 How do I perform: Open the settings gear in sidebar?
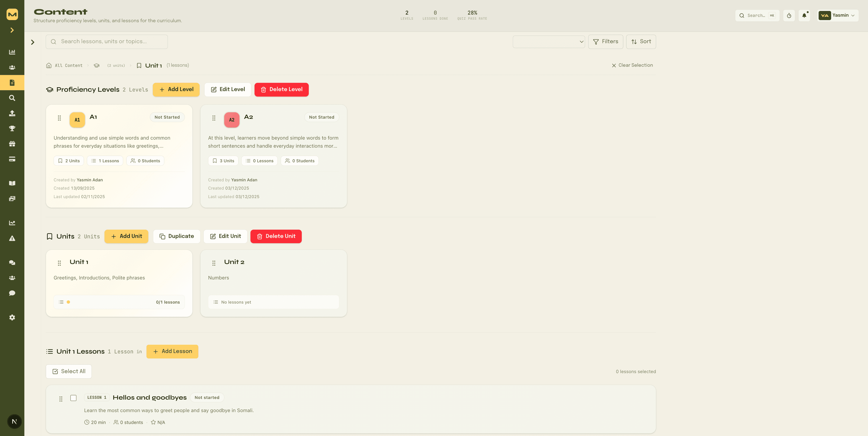[x=12, y=317]
